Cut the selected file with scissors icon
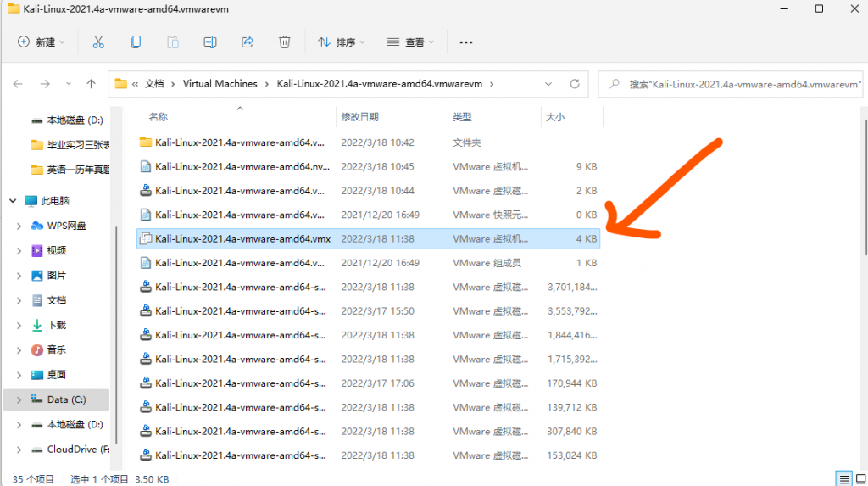Screen dimensions: 868x486 pyautogui.click(x=98, y=42)
